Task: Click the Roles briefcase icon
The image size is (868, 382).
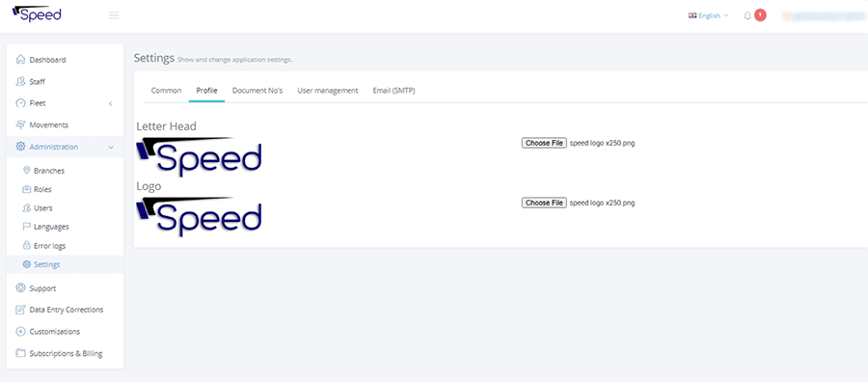Action: click(26, 189)
